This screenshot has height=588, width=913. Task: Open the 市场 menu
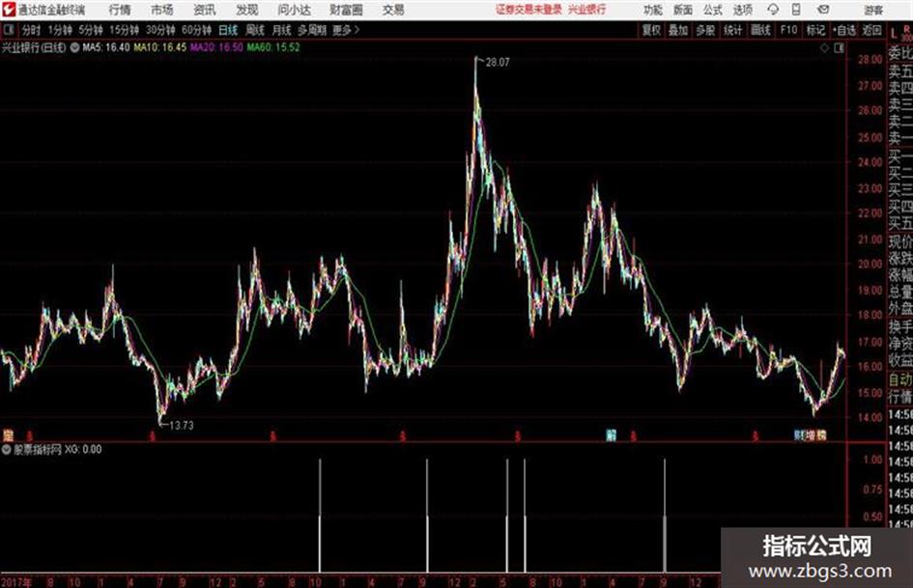tap(162, 10)
